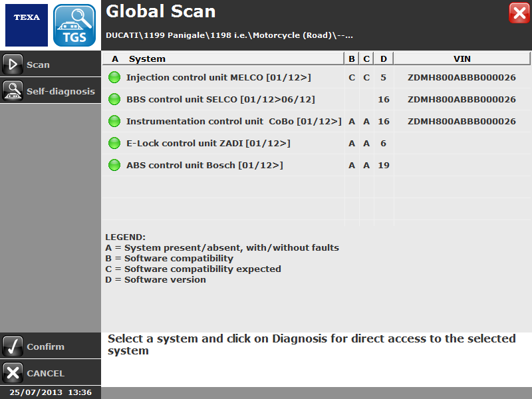Click green status indicator for ABS Bosch

[114, 165]
